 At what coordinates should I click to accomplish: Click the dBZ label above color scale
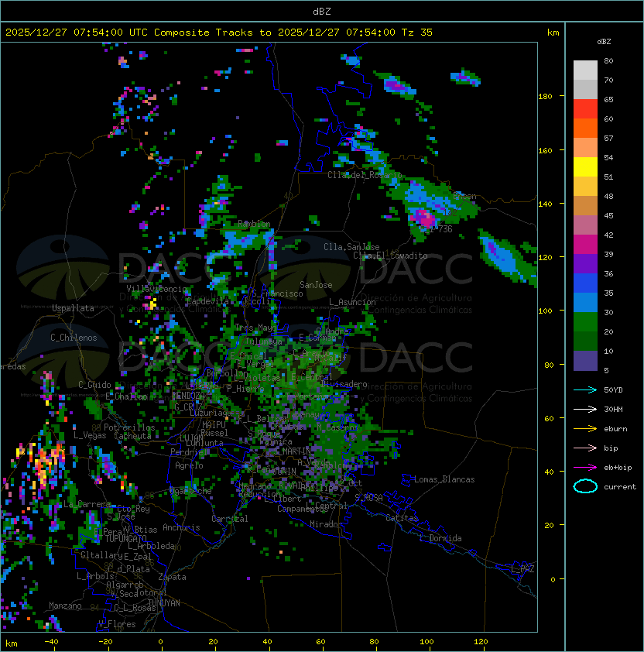click(604, 42)
